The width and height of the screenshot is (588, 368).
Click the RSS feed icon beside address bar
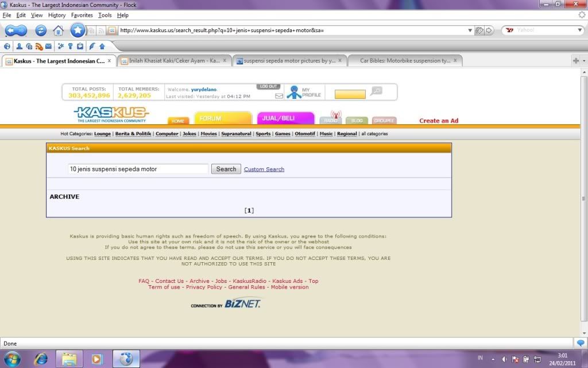pos(101,31)
